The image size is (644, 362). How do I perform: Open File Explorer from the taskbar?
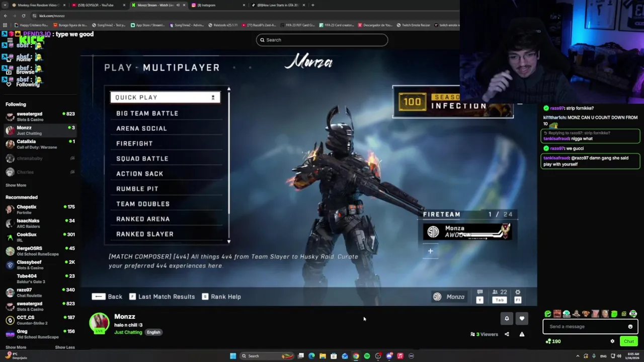click(323, 356)
